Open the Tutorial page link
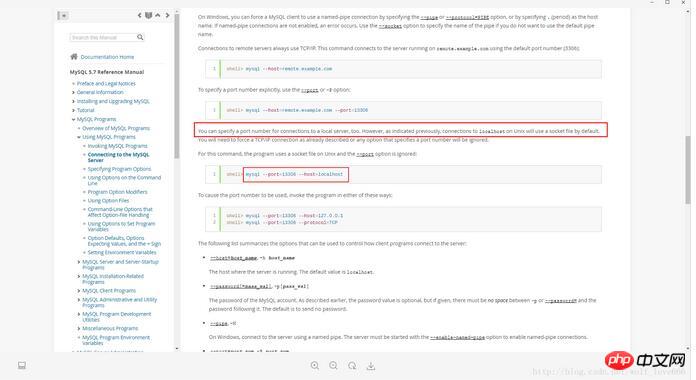696x380 pixels. (x=85, y=110)
